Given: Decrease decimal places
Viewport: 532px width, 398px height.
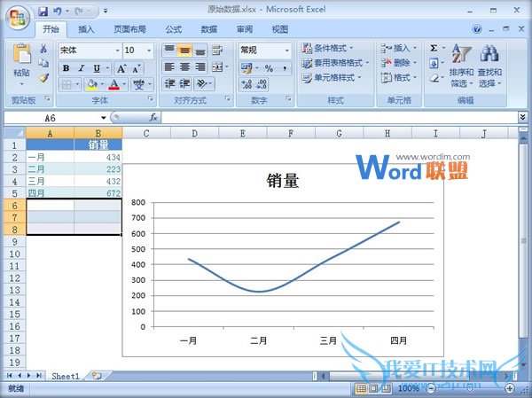Looking at the screenshot, I should coord(262,84).
